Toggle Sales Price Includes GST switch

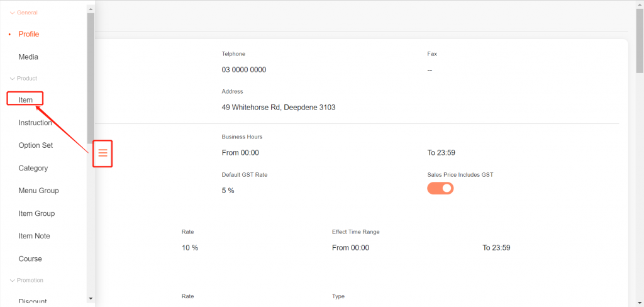coord(440,188)
